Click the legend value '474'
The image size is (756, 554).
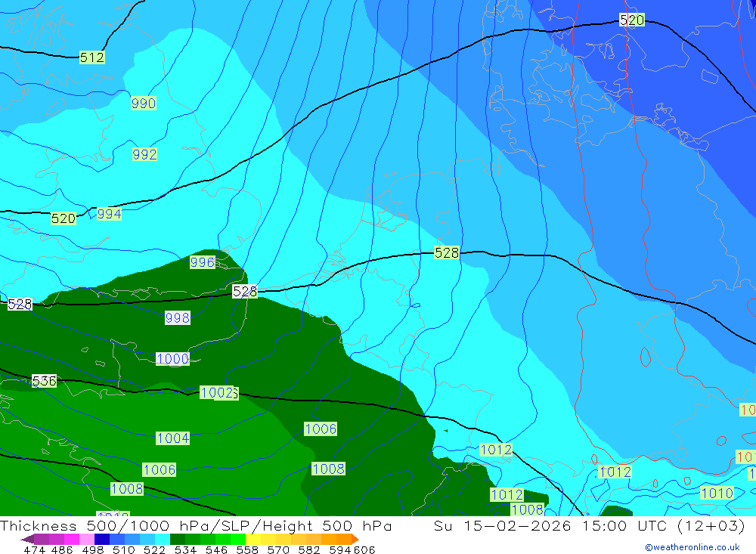pos(34,549)
